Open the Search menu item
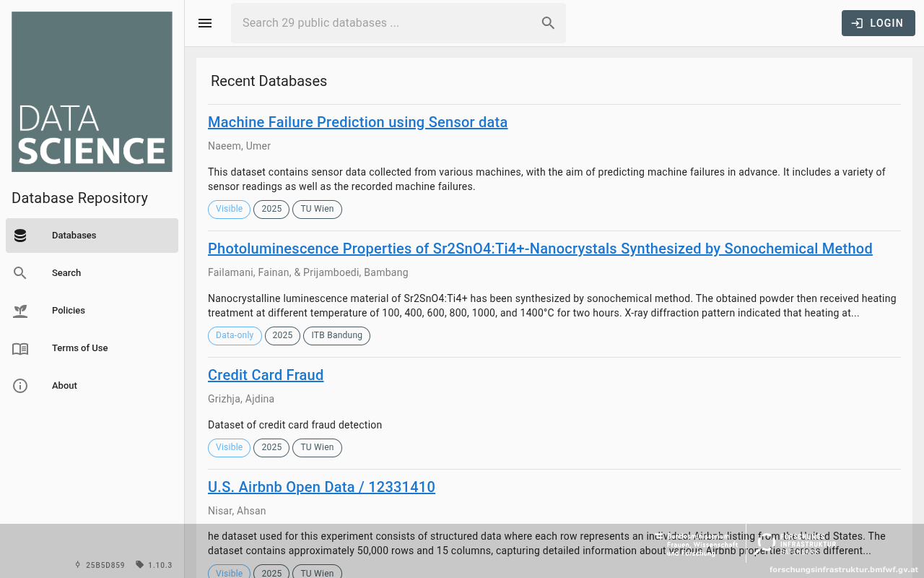Viewport: 924px width, 578px height. (92, 273)
